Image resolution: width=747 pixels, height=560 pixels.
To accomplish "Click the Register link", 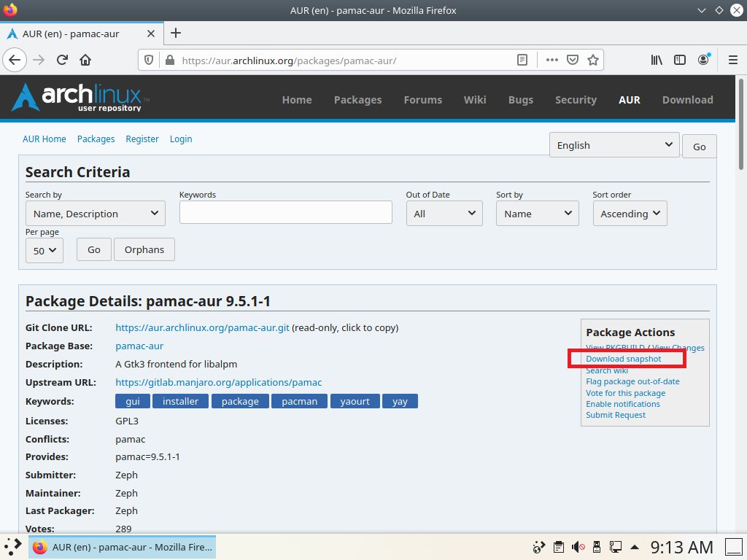I will coord(142,139).
